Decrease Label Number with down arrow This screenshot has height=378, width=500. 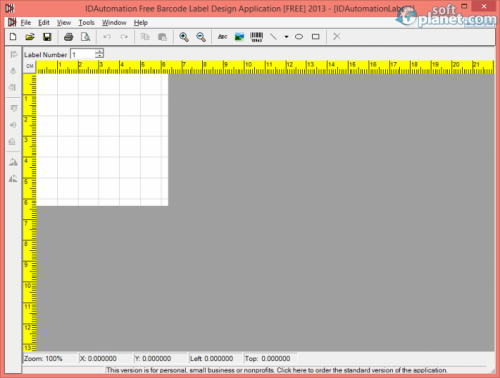click(x=99, y=56)
